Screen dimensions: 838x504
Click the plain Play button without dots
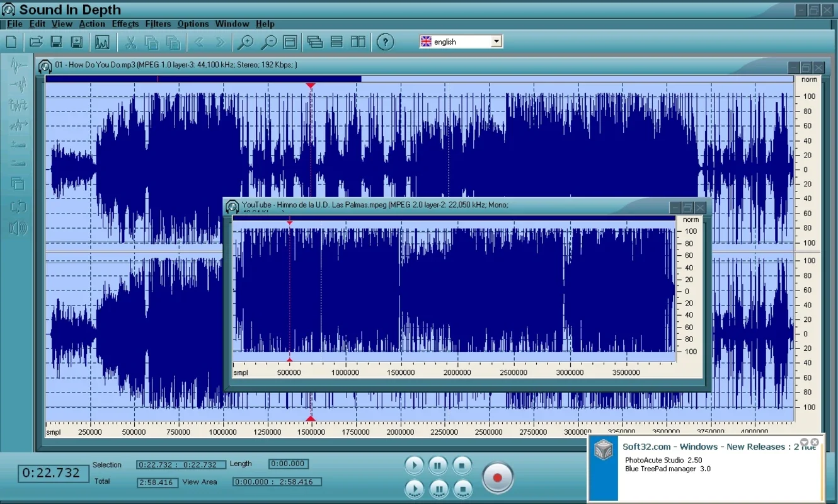(414, 466)
